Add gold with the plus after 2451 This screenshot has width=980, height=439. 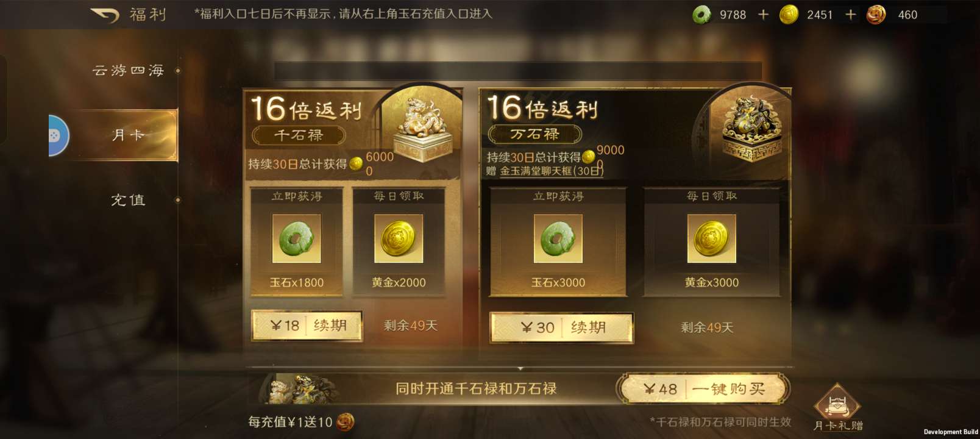851,15
